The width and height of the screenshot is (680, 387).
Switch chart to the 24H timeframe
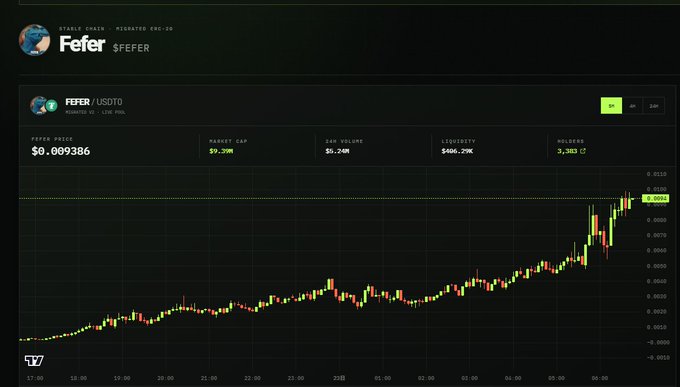pyautogui.click(x=654, y=106)
